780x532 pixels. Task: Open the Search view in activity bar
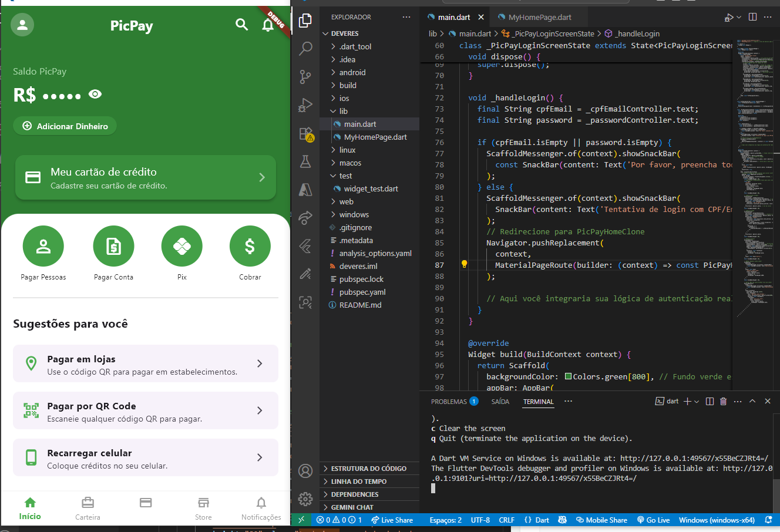tap(305, 48)
